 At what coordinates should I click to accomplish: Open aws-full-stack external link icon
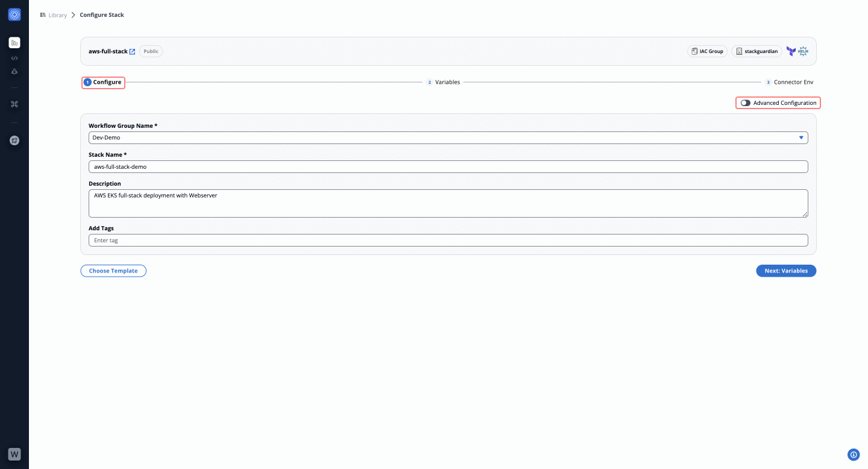click(x=133, y=52)
